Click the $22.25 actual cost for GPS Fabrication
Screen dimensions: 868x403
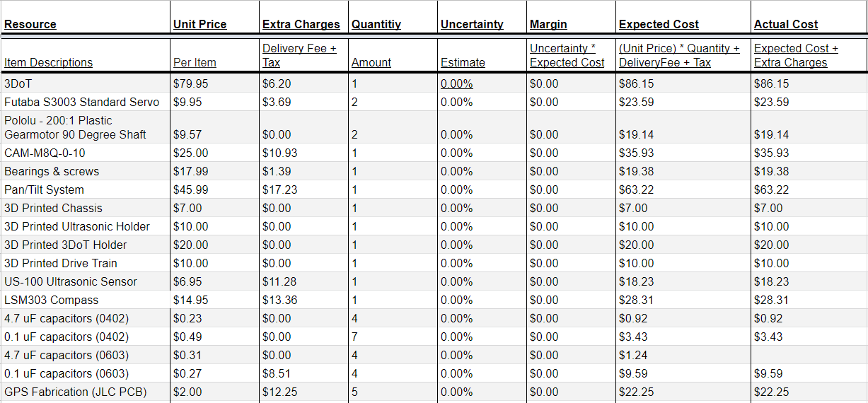(x=772, y=392)
